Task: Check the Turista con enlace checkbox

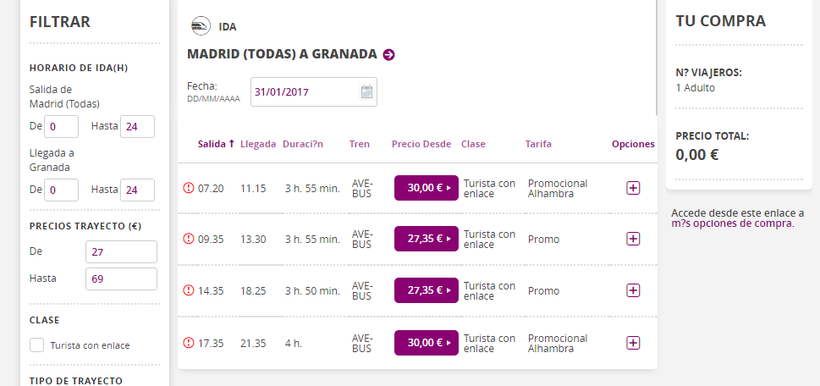Action: [x=37, y=345]
